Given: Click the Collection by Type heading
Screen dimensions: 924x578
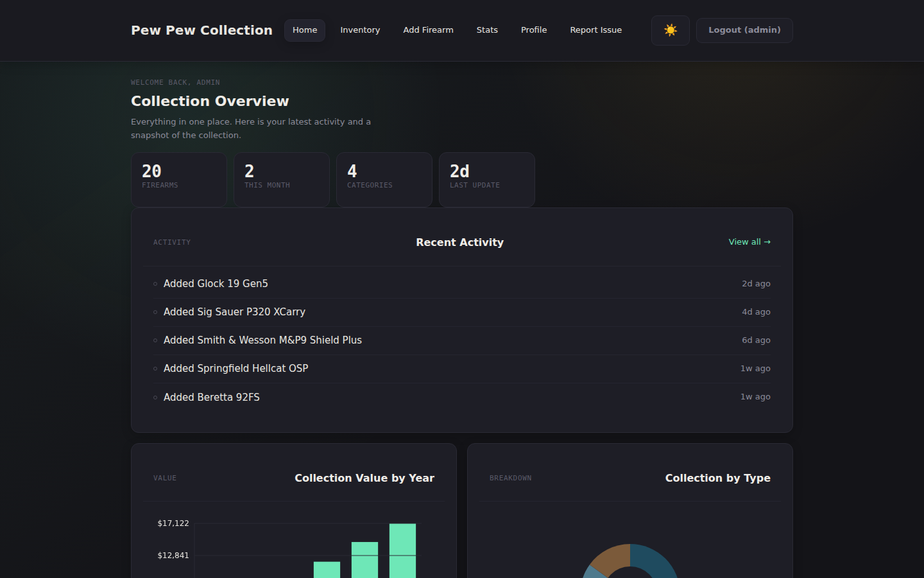Looking at the screenshot, I should point(717,478).
